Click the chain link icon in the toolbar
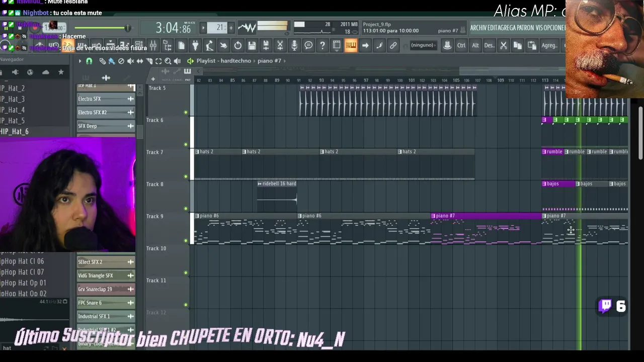644x362 pixels. 393,46
